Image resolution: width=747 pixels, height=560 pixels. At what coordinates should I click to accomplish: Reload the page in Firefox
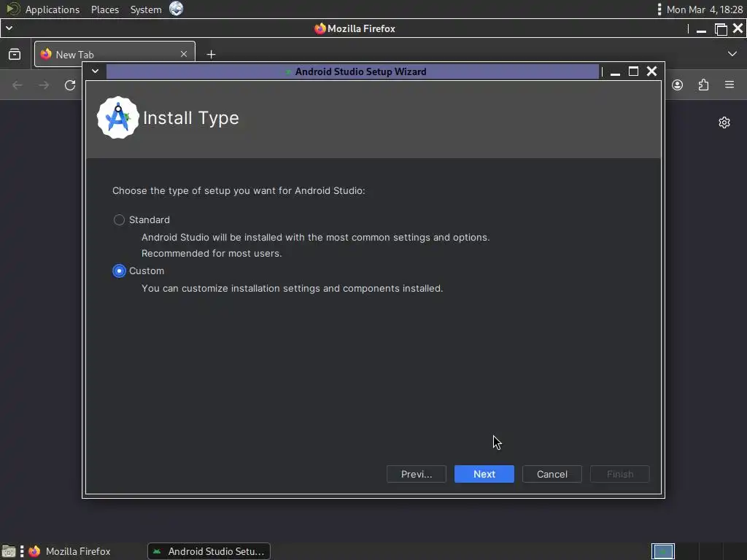(x=70, y=85)
